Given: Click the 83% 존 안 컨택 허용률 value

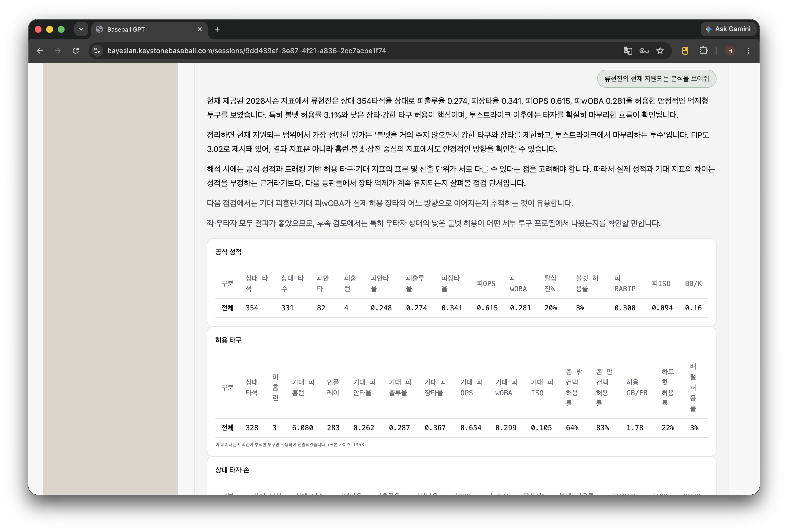Looking at the screenshot, I should 602,428.
